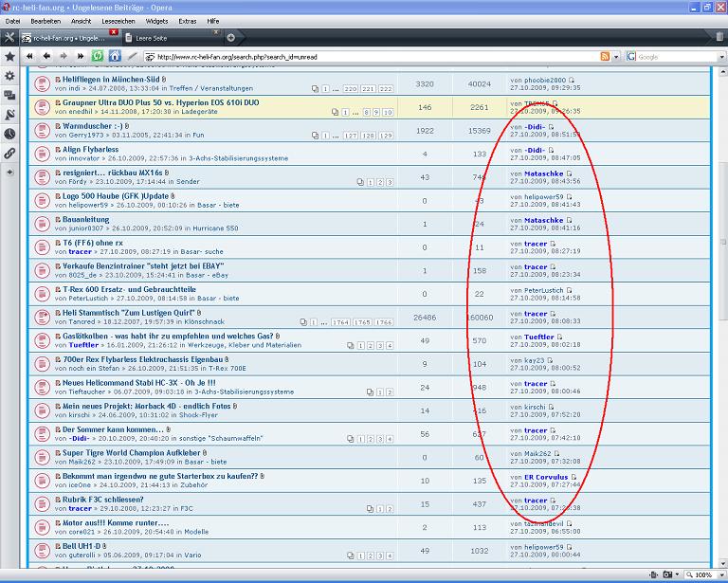Image resolution: width=728 pixels, height=583 pixels.
Task: Toggle the panel sidebar with wrench icon
Action: click(x=9, y=38)
